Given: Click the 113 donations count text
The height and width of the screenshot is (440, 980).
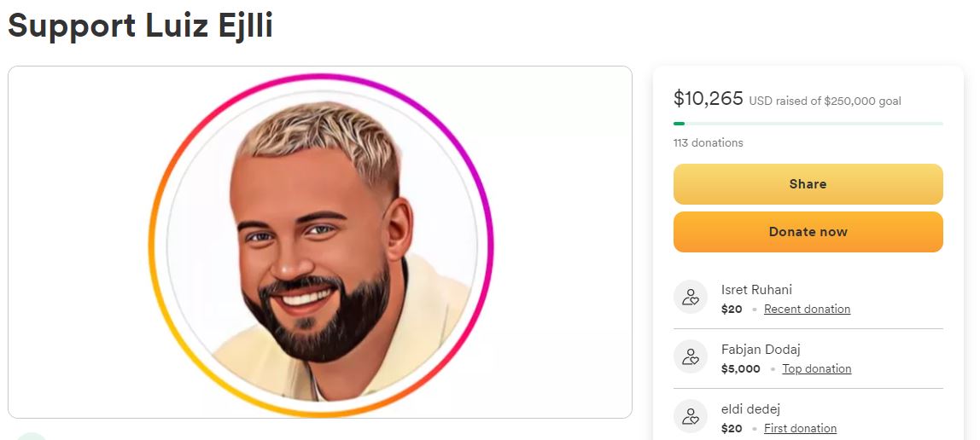Looking at the screenshot, I should [709, 143].
